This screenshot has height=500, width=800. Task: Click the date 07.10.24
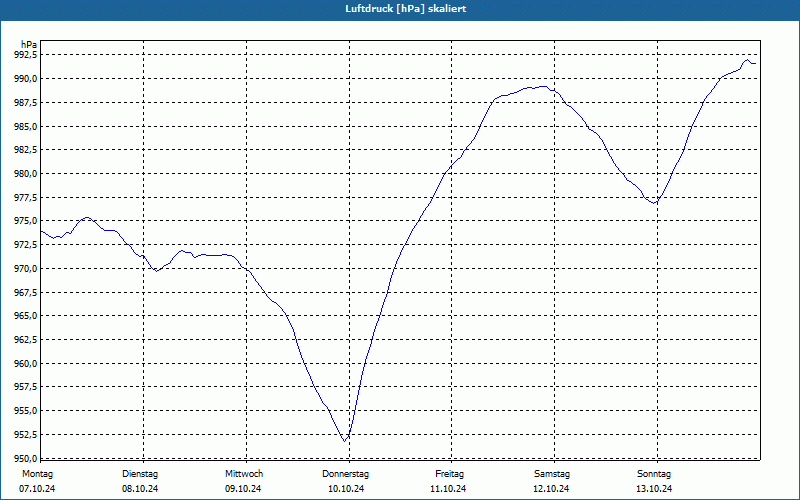point(37,489)
